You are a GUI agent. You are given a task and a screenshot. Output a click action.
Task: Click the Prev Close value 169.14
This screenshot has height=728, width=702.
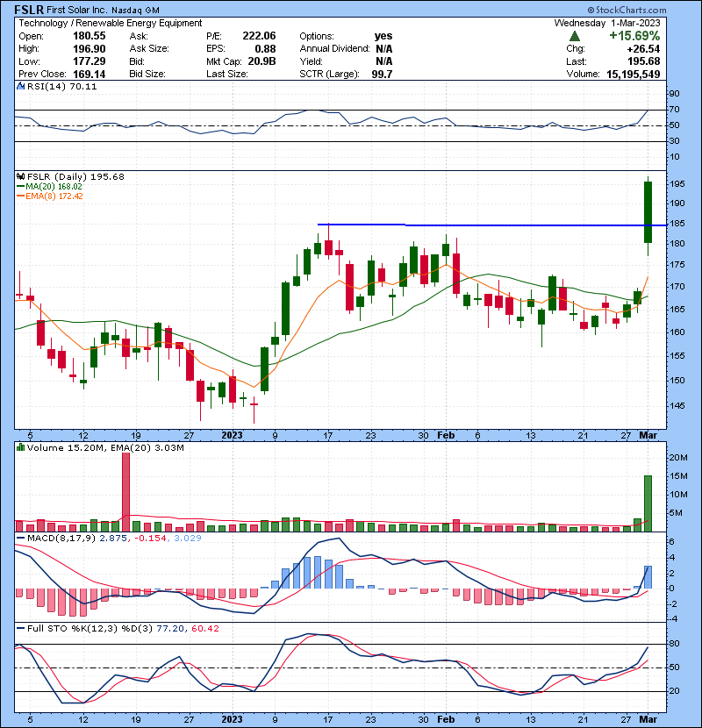pos(90,75)
